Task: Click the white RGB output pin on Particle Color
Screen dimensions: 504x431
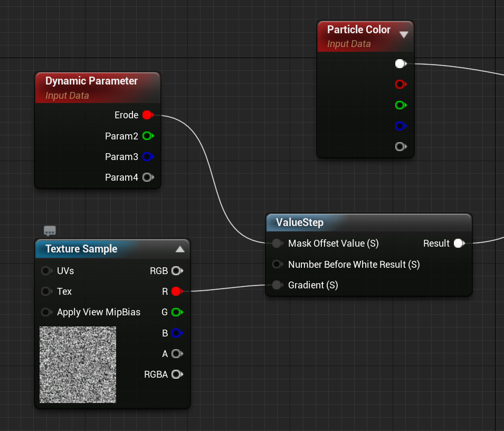Action: click(400, 64)
